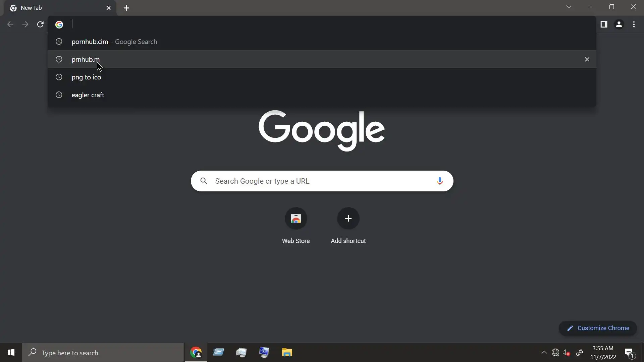
Task: Open the Windows Start menu
Action: [11, 353]
